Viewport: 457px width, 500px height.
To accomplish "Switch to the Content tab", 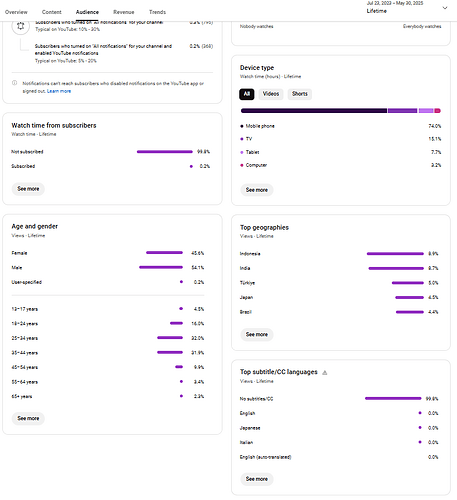I will point(52,12).
